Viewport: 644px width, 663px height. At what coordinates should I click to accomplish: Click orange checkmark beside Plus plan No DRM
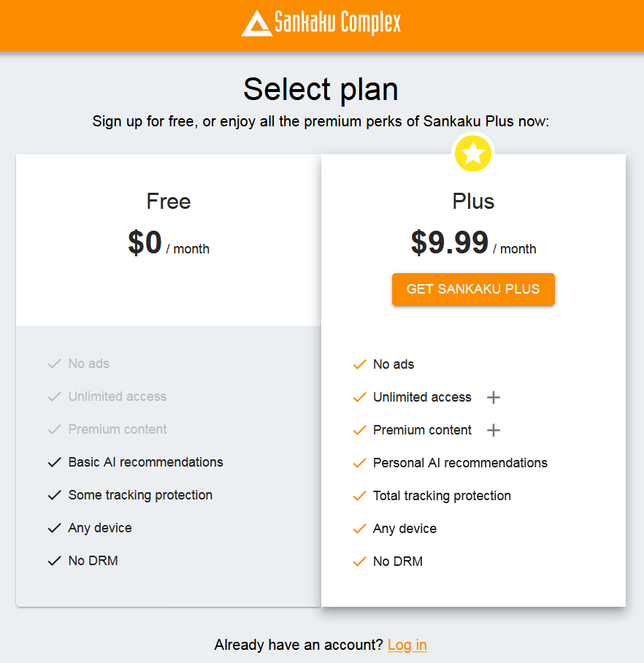pos(359,562)
